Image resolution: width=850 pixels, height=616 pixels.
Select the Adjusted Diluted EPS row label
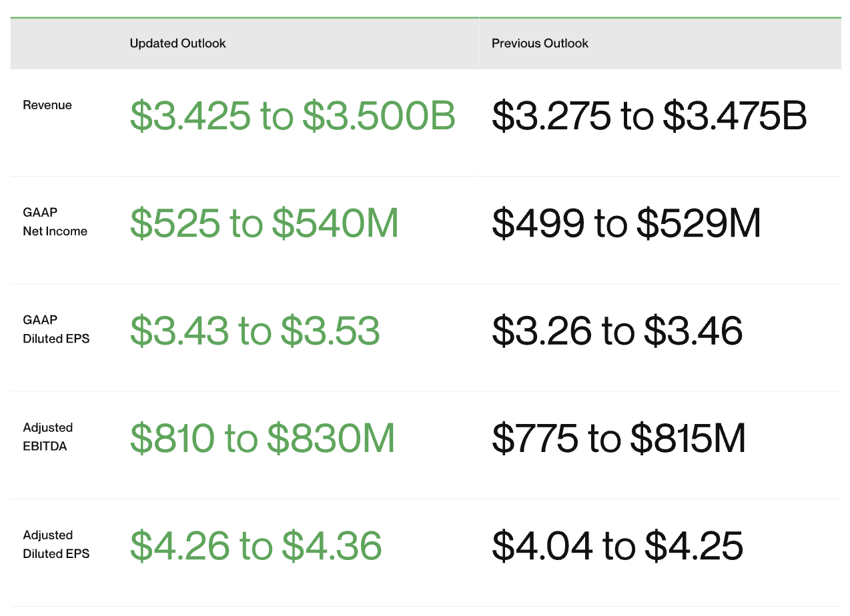click(56, 545)
